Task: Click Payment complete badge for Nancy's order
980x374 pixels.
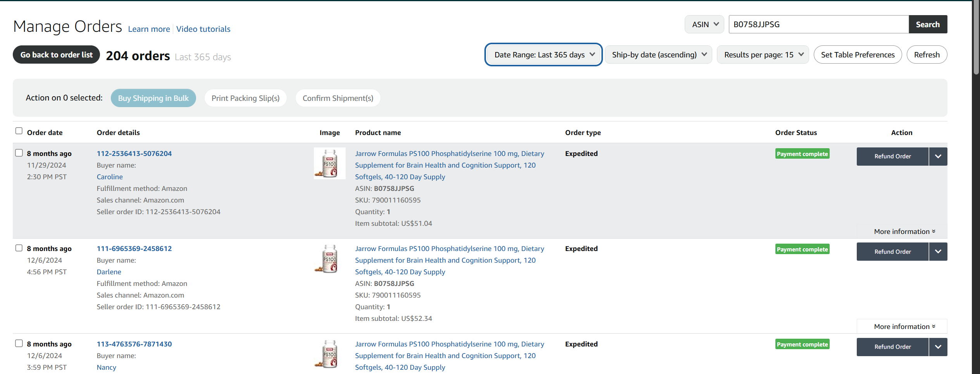Action: (802, 345)
